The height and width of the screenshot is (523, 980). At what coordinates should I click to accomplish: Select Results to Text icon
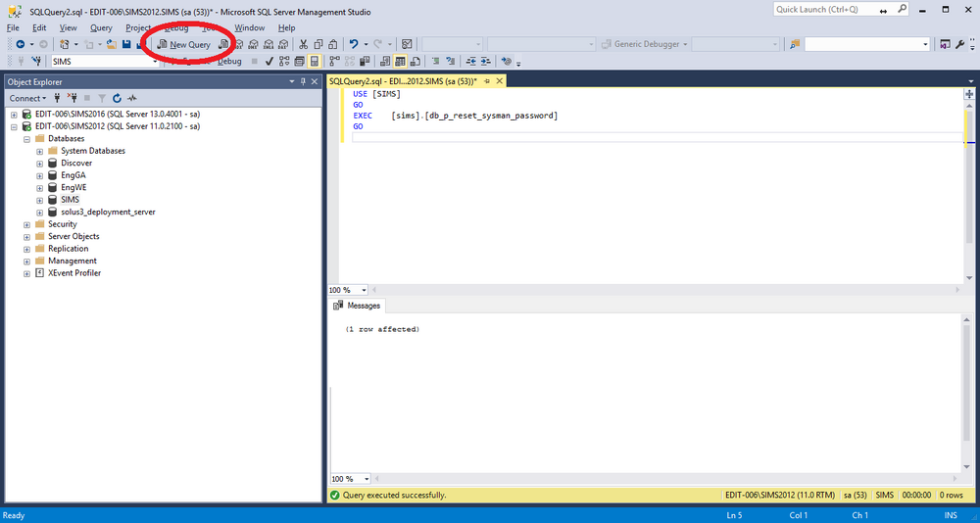(385, 62)
